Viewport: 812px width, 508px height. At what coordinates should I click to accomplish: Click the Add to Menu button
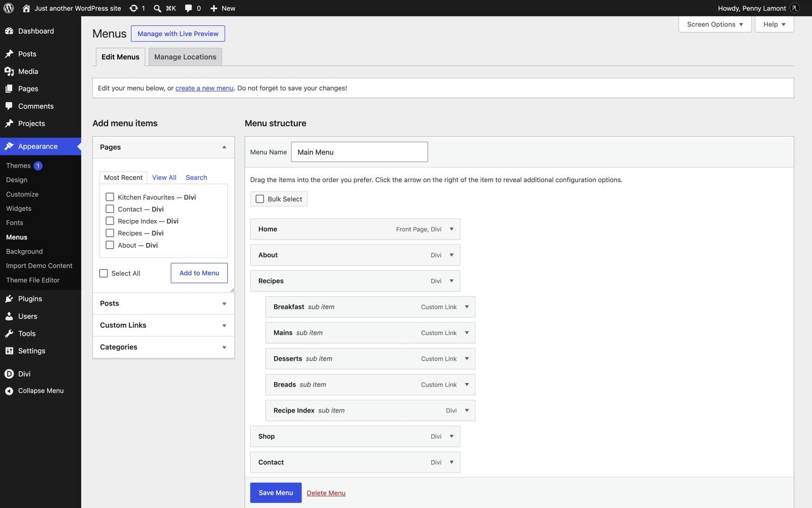pos(199,273)
